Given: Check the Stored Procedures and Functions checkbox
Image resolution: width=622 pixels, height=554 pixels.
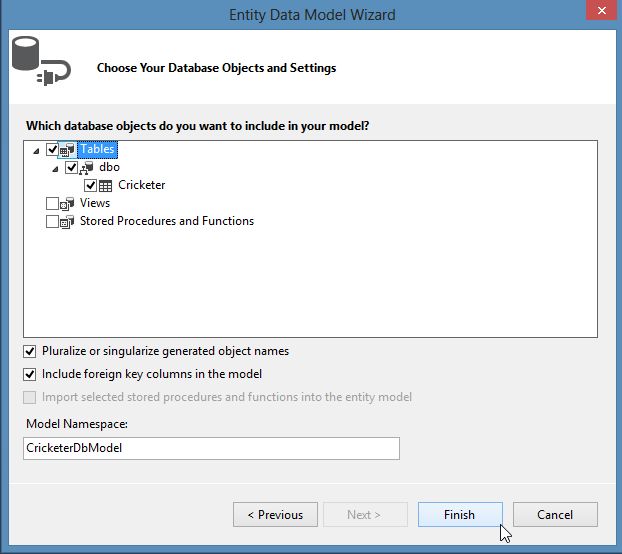Looking at the screenshot, I should pyautogui.click(x=52, y=221).
